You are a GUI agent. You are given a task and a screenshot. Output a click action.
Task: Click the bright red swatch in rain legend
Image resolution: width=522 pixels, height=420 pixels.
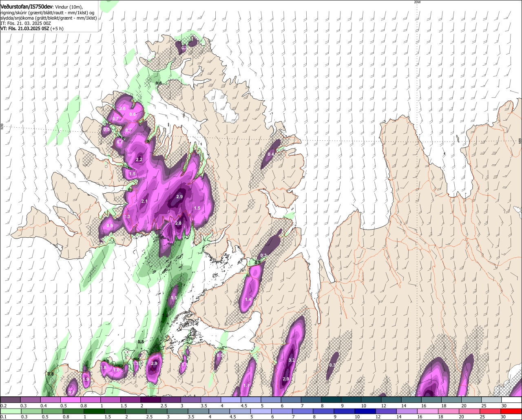click(511, 411)
